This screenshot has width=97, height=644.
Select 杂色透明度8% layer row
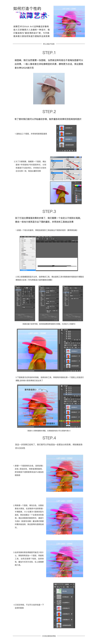(x=64, y=603)
